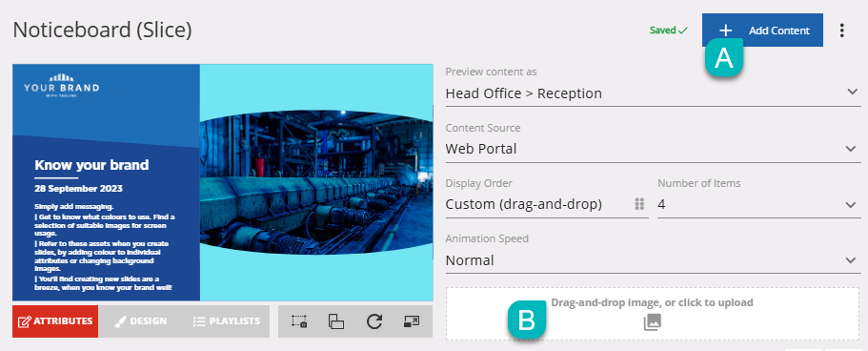The image size is (868, 351).
Task: Click the refresh preview icon
Action: [x=374, y=321]
